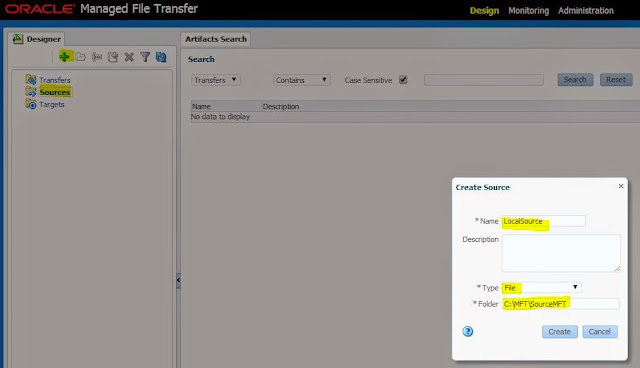Select Transfers in the navigator tree
The height and width of the screenshot is (368, 640).
pyautogui.click(x=55, y=80)
